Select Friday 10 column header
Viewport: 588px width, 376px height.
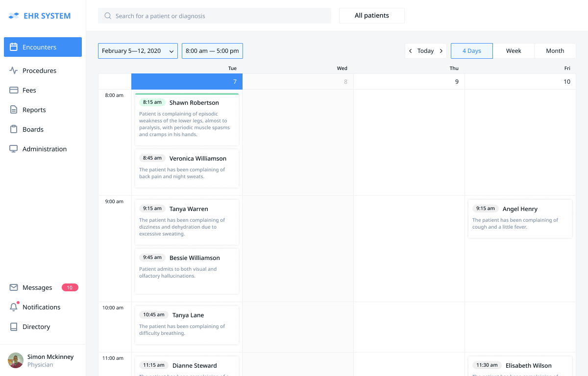pyautogui.click(x=520, y=81)
